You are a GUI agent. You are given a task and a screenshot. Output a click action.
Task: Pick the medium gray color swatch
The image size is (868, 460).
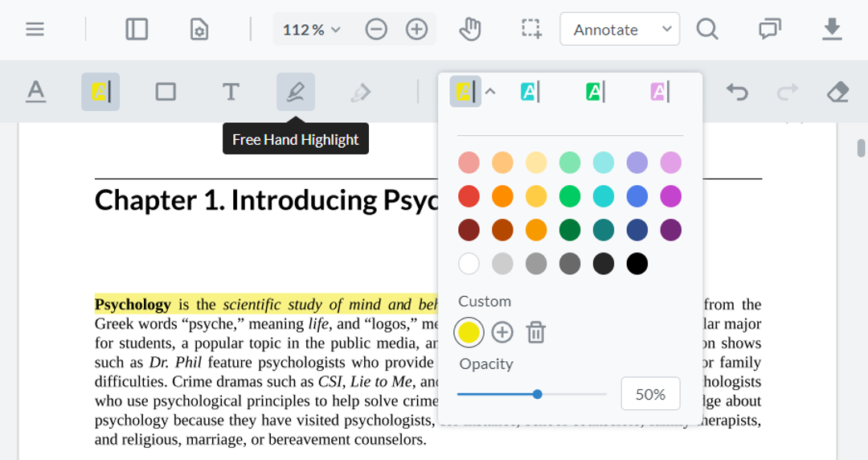(x=536, y=264)
